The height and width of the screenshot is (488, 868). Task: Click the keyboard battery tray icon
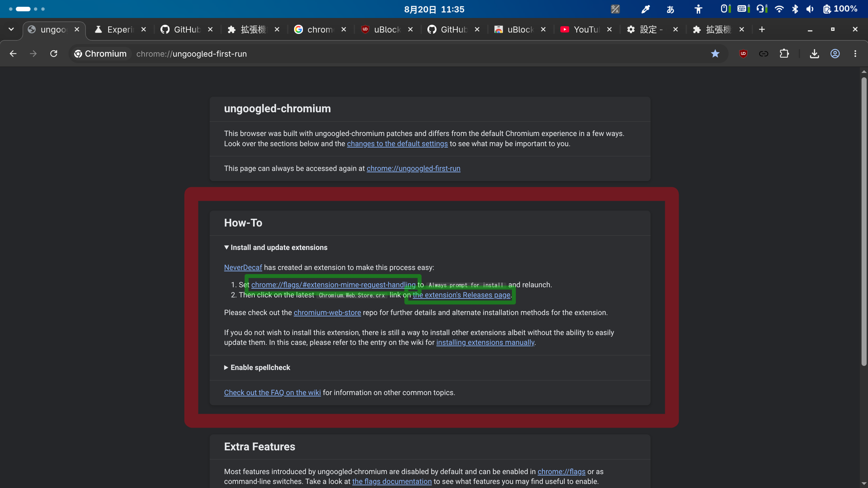[743, 9]
